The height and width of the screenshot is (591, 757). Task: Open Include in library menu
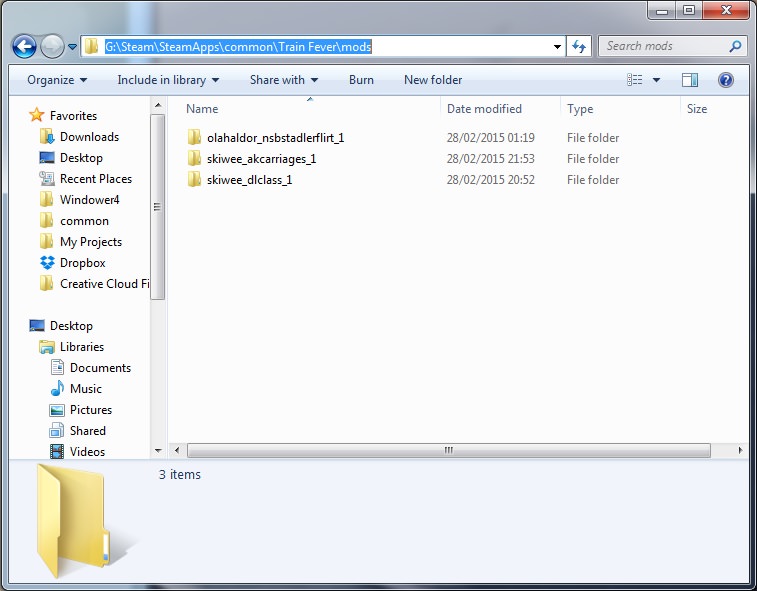pos(168,80)
